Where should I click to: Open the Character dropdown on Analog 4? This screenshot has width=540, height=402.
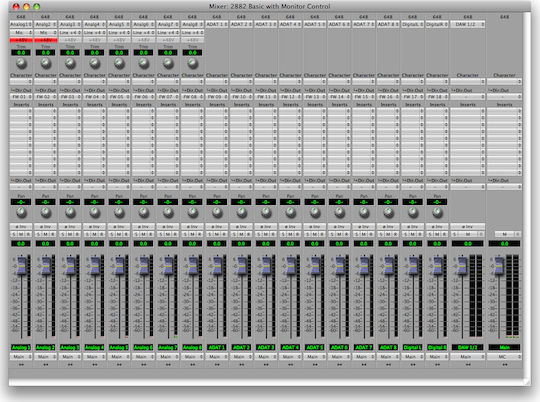(x=94, y=82)
